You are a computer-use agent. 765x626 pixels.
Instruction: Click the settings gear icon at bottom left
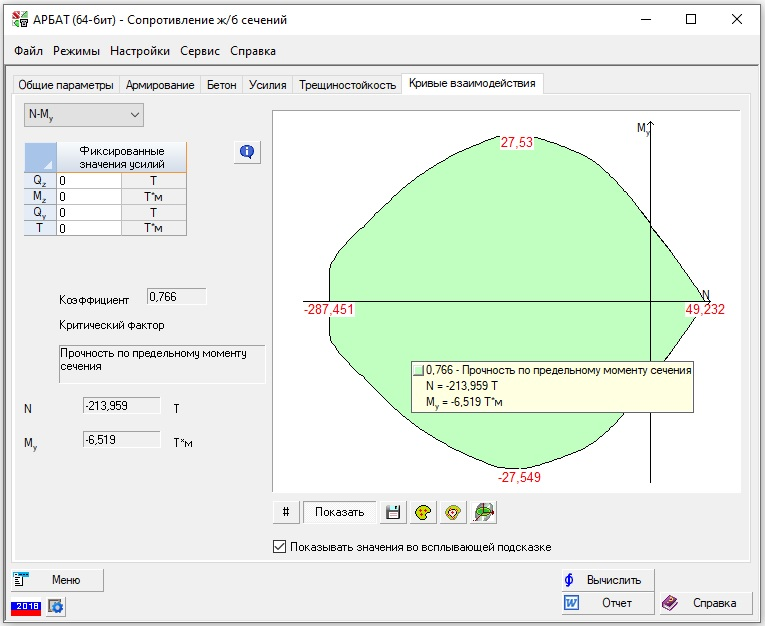coord(56,606)
